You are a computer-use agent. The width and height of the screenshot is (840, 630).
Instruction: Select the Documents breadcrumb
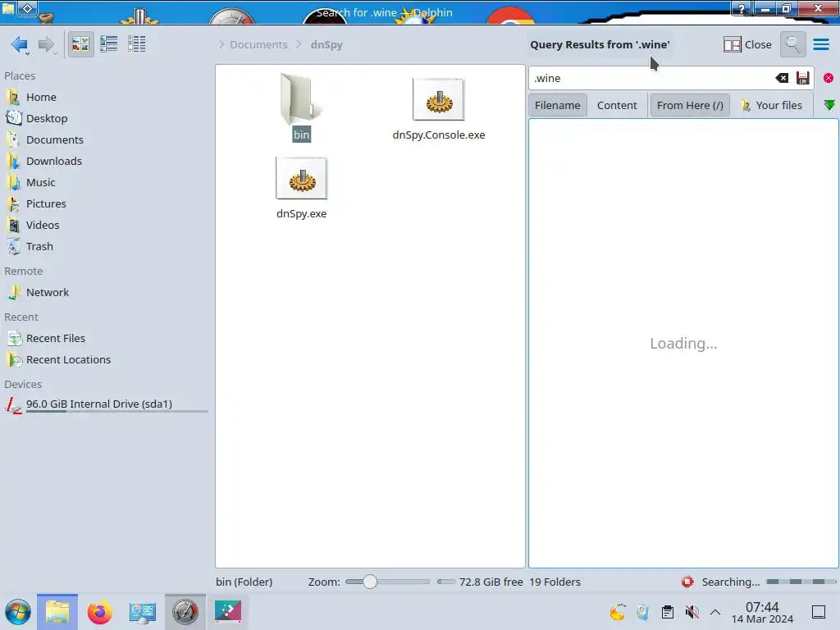point(258,44)
